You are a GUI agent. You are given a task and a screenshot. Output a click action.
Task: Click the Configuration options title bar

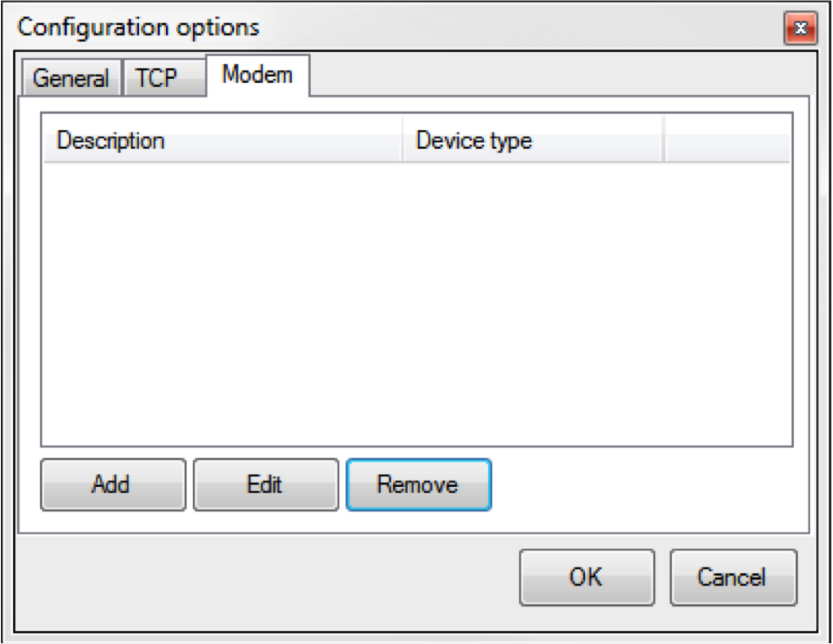[x=407, y=28]
